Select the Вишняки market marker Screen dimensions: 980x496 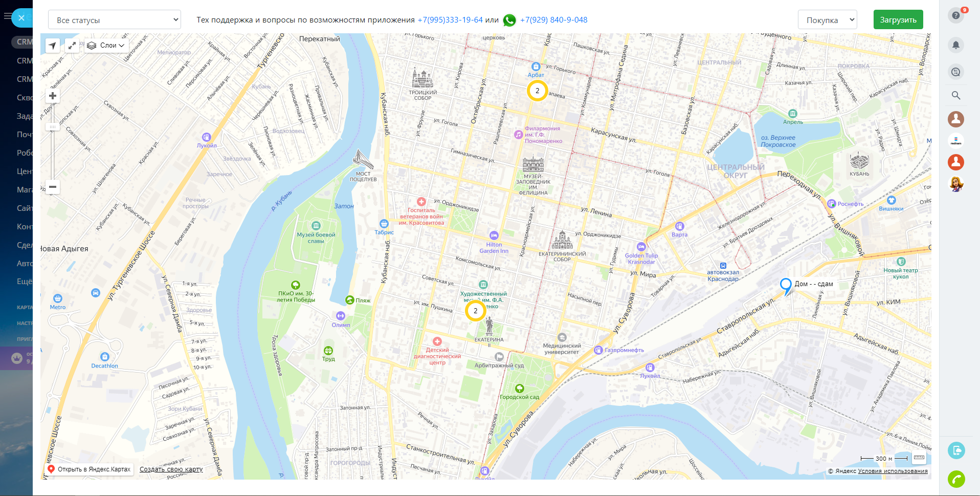click(892, 200)
